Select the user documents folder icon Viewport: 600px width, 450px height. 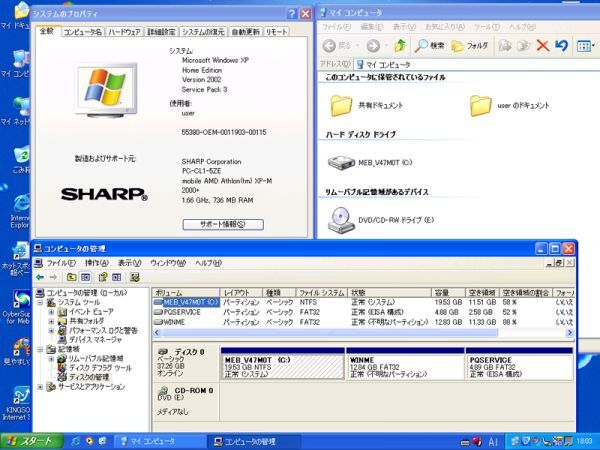[480, 106]
